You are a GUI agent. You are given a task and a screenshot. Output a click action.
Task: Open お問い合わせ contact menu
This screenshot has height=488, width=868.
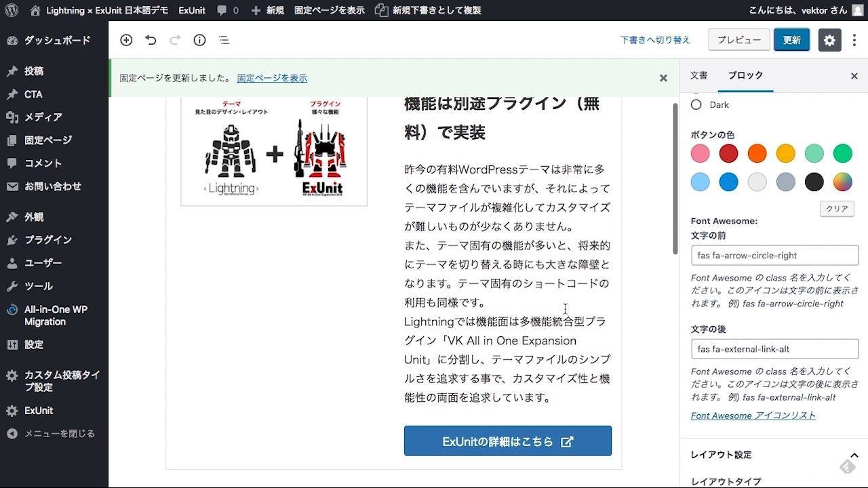54,186
